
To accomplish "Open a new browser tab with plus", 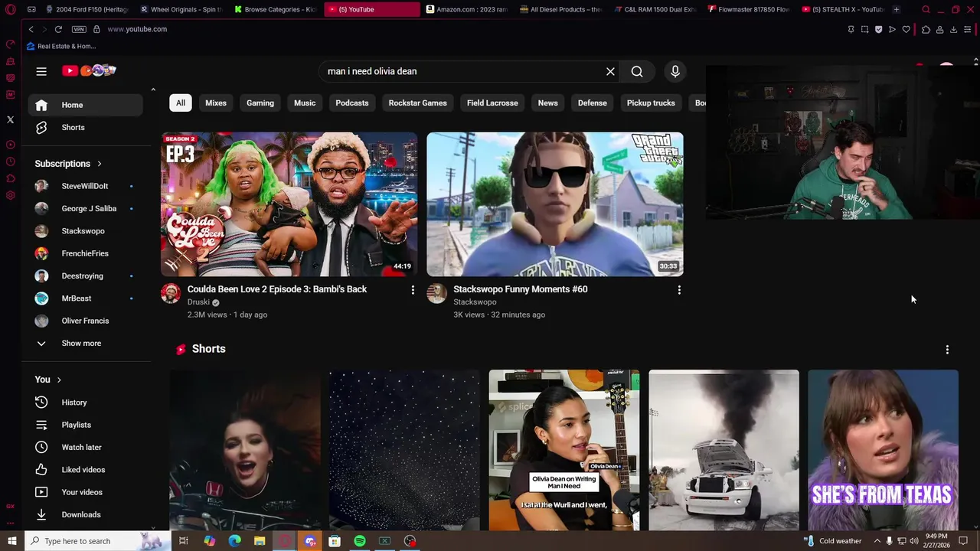I will click(897, 9).
